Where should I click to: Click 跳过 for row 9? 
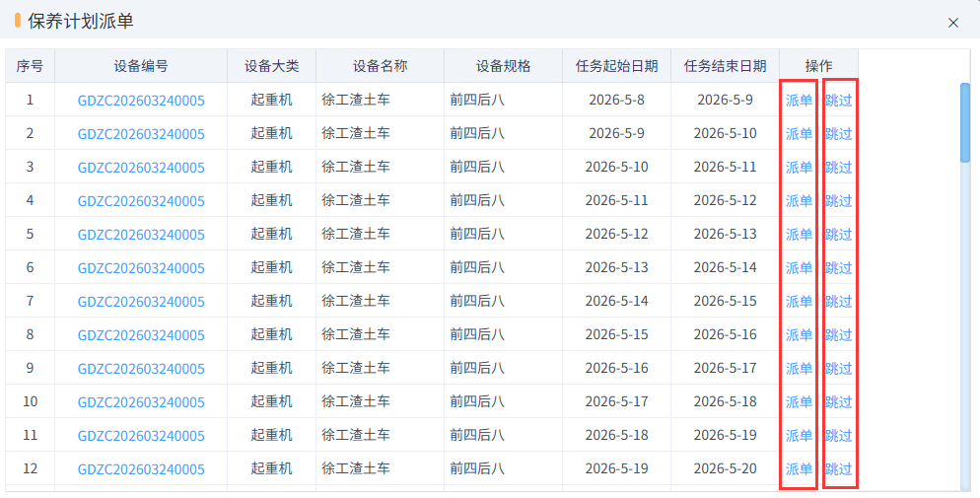click(x=839, y=369)
